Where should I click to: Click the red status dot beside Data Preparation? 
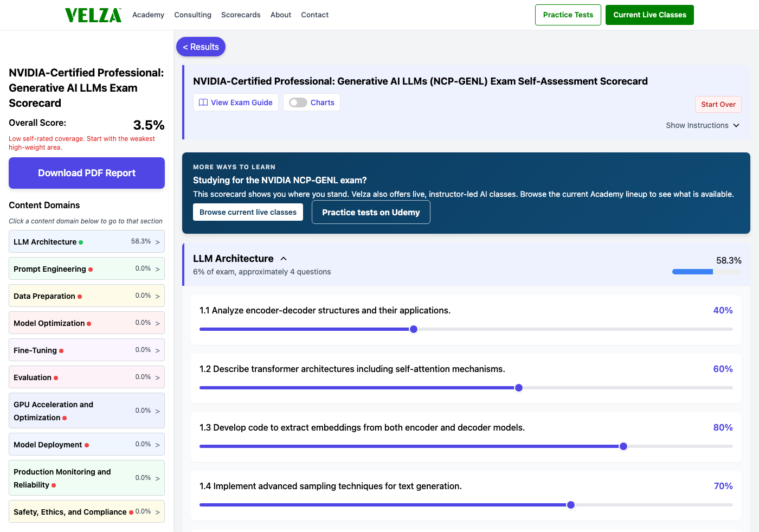(80, 297)
